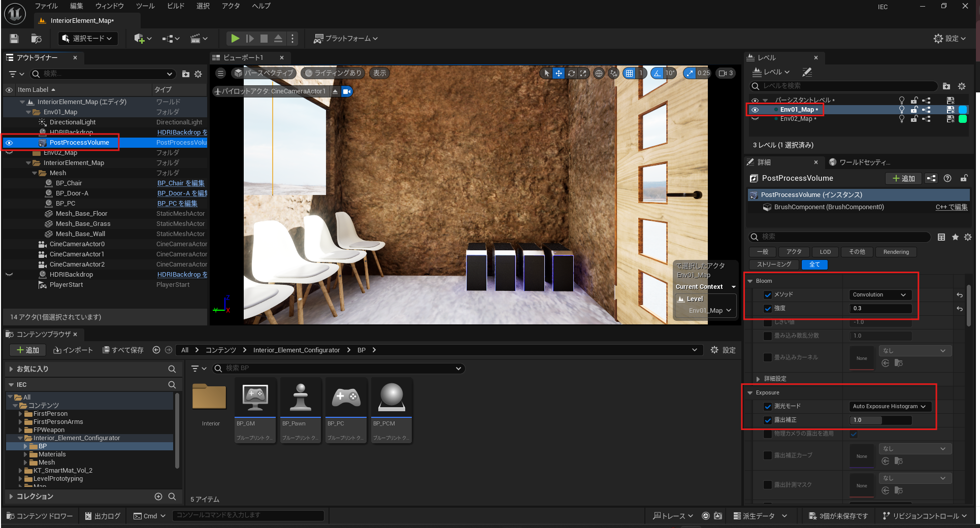
Task: Select the rotate gizmo tool in viewport
Action: click(x=571, y=73)
